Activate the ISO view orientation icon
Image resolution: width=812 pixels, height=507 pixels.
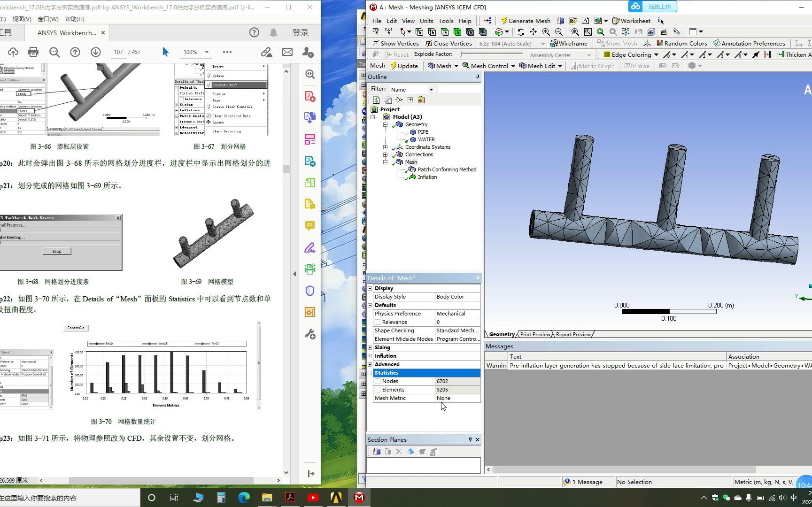[625, 32]
